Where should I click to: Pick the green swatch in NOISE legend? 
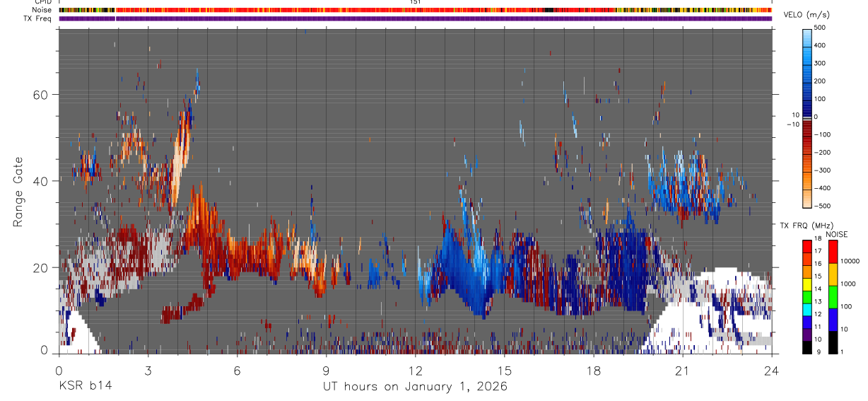coord(833,296)
